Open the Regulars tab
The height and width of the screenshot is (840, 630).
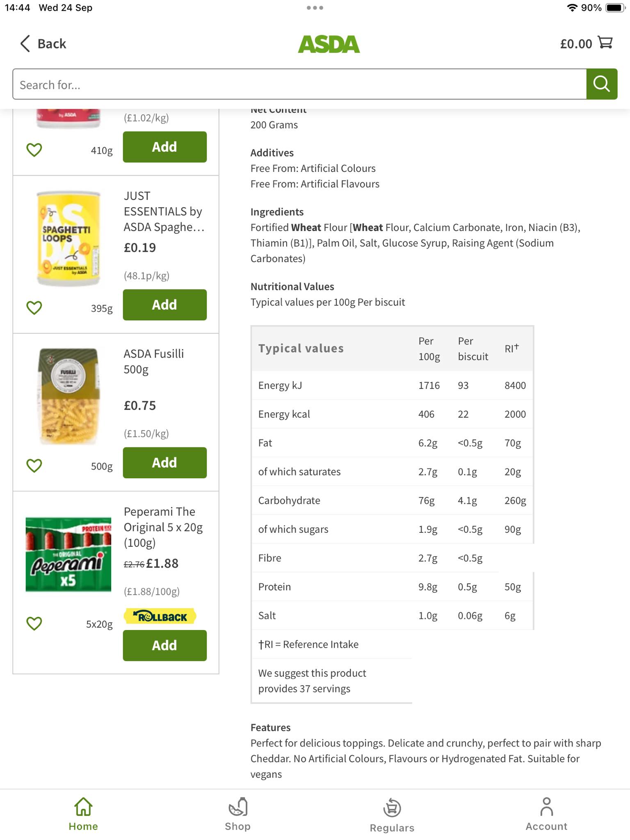(392, 815)
